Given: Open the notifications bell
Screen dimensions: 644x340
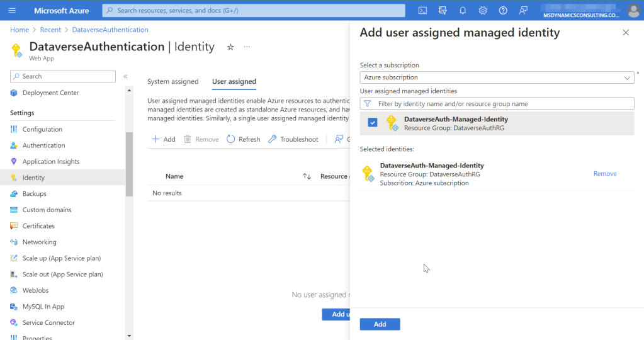Looking at the screenshot, I should (463, 11).
